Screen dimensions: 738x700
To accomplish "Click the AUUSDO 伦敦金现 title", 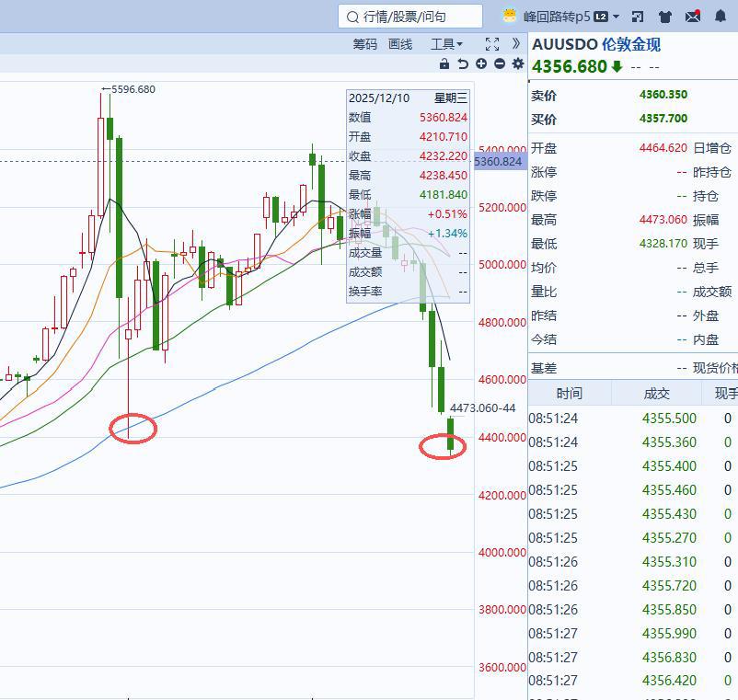I will 596,45.
